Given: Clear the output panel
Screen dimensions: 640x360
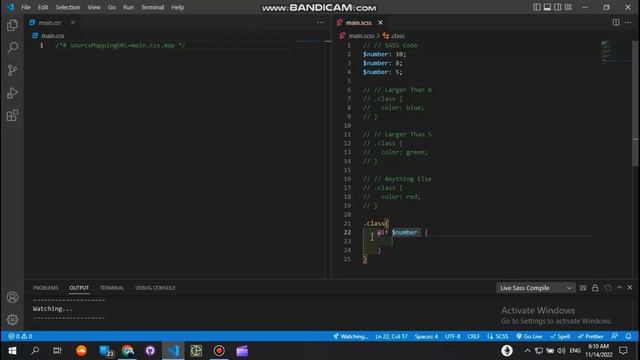Looking at the screenshot, I should [583, 288].
